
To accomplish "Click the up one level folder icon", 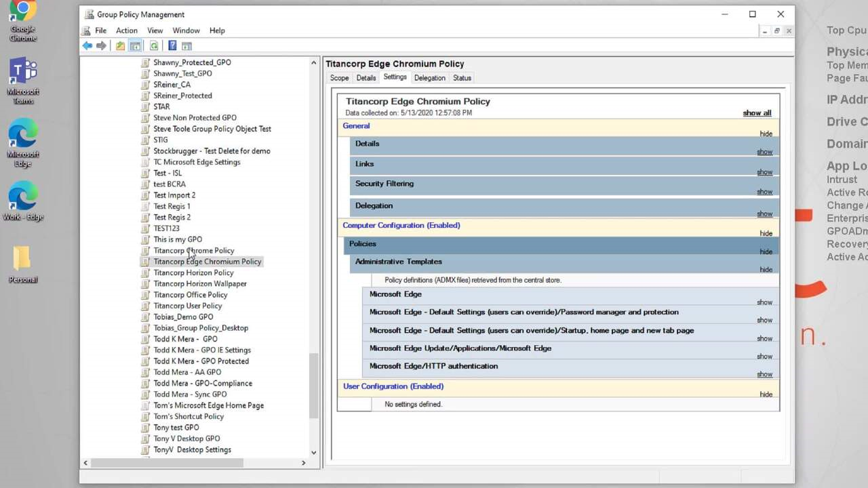I will pos(120,45).
